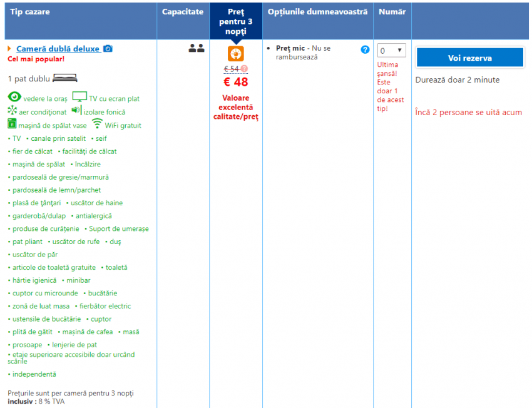
Task: Click the blue question mark help icon
Action: tap(365, 49)
